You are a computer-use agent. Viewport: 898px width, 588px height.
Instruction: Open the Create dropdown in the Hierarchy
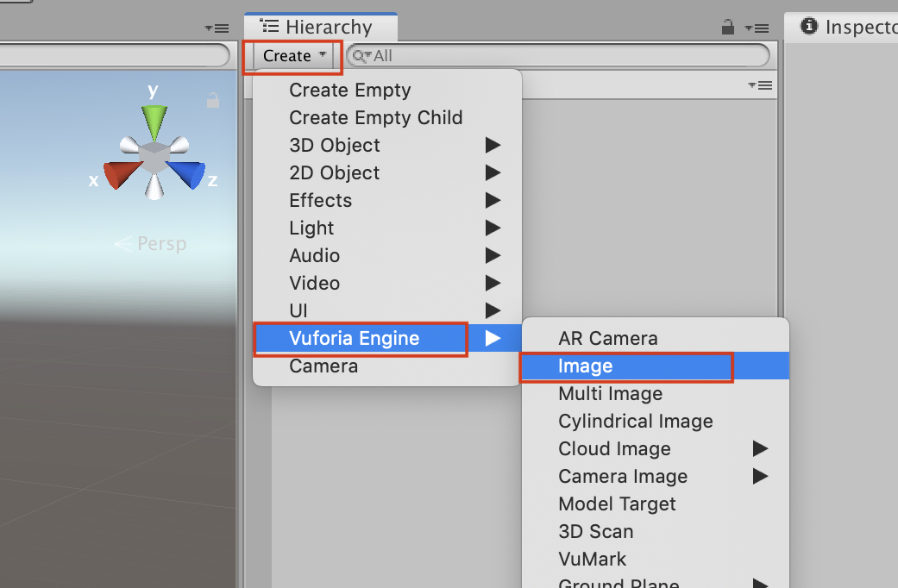click(291, 55)
